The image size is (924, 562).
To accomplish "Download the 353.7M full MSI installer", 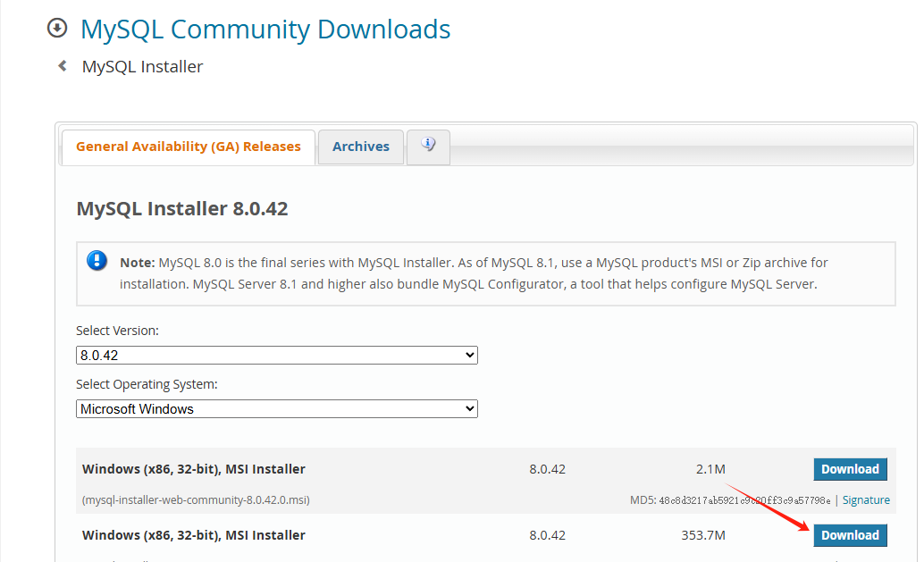I will [851, 535].
